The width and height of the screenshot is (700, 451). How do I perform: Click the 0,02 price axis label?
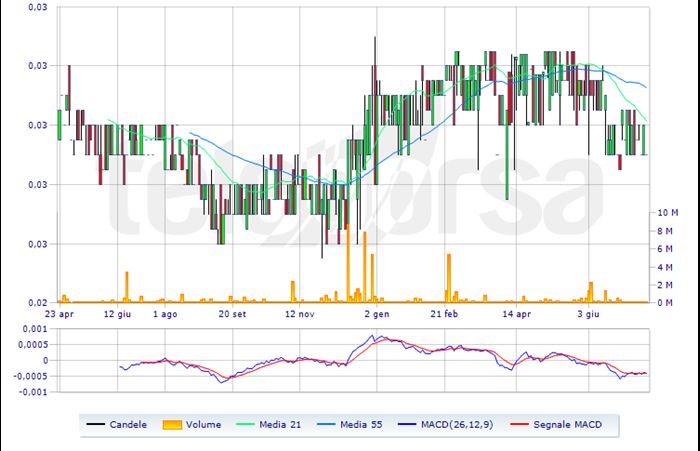click(x=38, y=303)
